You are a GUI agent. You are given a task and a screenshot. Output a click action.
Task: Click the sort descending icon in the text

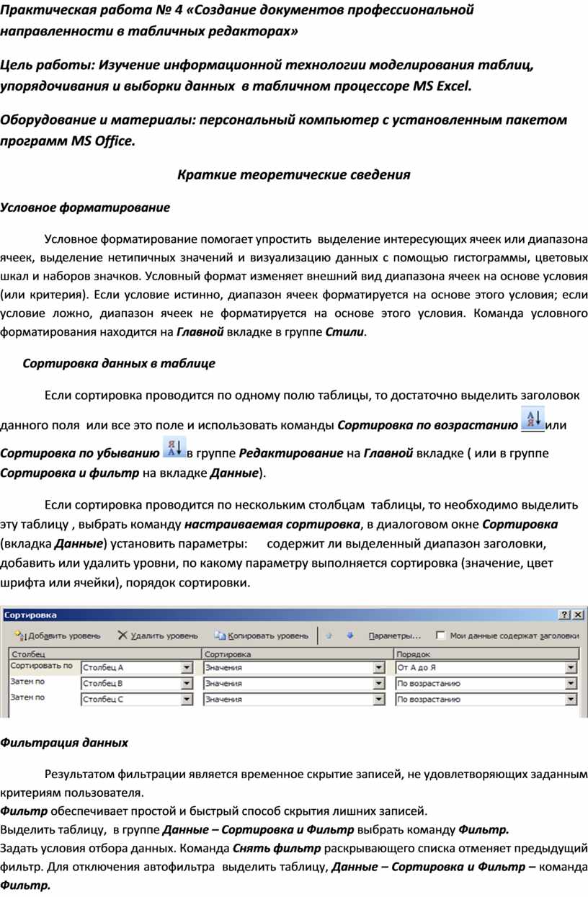174,448
